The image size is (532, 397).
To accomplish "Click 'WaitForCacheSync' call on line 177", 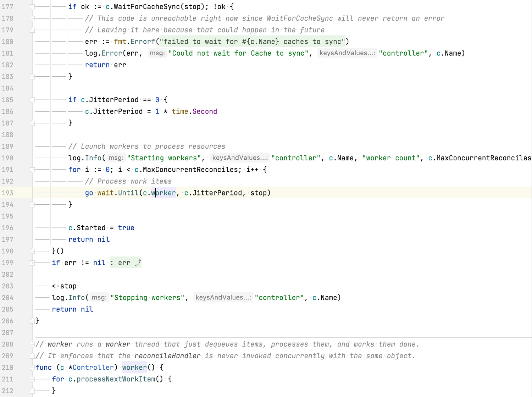I will pyautogui.click(x=146, y=7).
